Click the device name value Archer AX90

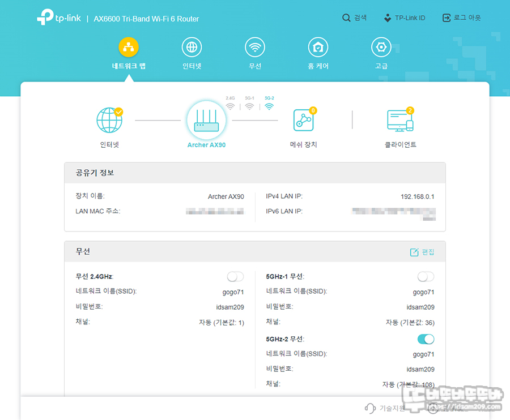[x=226, y=196]
